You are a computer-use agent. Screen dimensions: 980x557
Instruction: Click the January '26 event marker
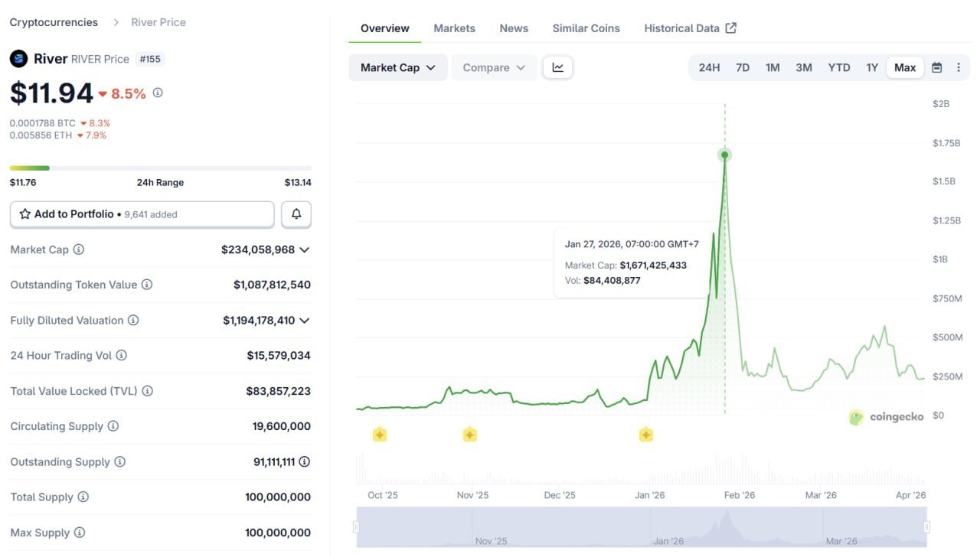[645, 435]
